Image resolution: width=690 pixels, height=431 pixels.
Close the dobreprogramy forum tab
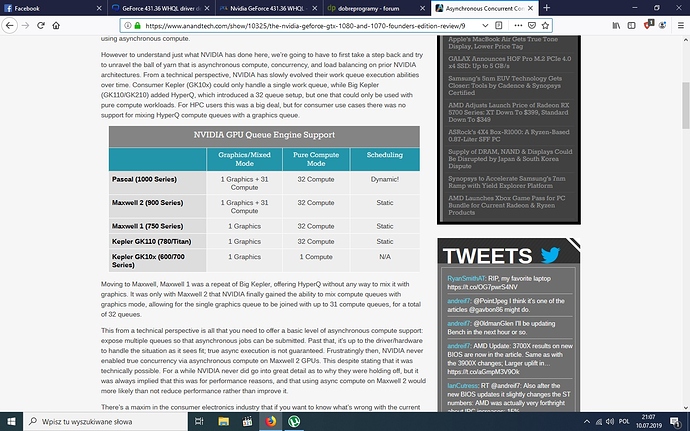coord(422,8)
